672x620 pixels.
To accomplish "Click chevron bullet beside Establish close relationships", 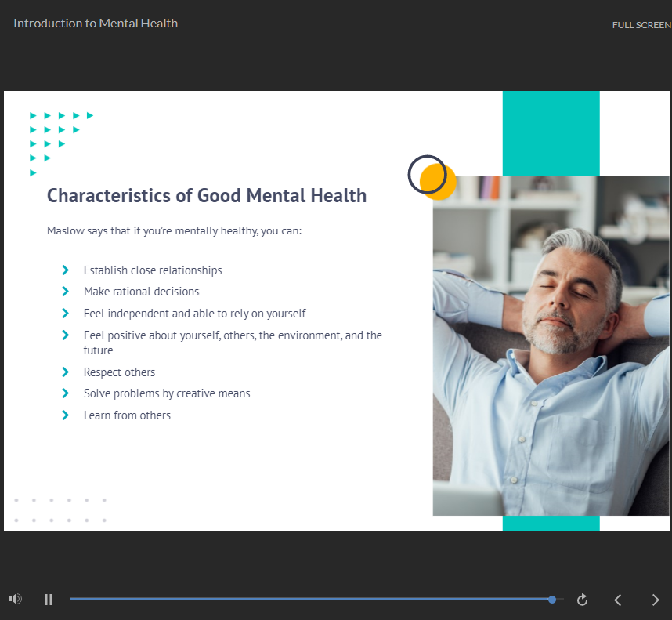I will (x=66, y=270).
